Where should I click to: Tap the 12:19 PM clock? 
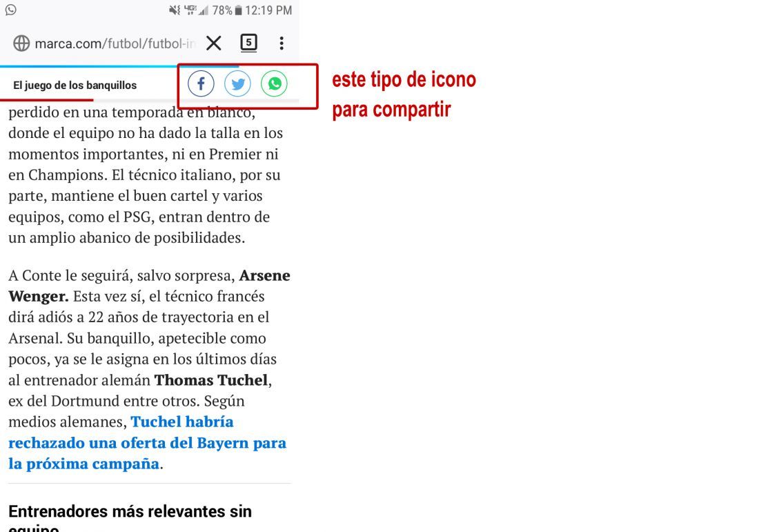[268, 10]
